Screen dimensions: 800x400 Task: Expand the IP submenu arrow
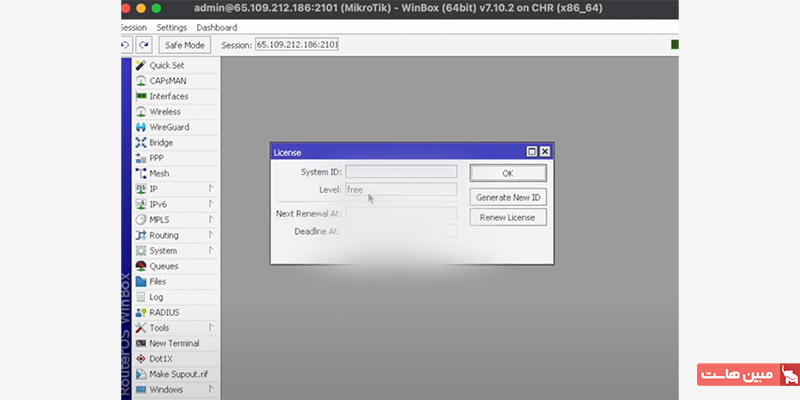pos(211,189)
